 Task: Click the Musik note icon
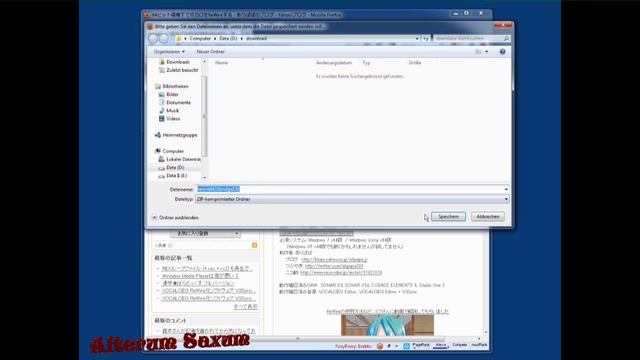(x=162, y=111)
